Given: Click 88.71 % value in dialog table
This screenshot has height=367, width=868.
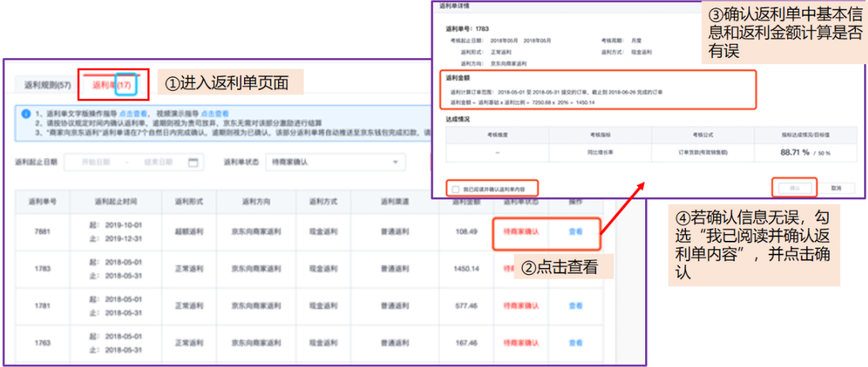Looking at the screenshot, I should coord(796,152).
